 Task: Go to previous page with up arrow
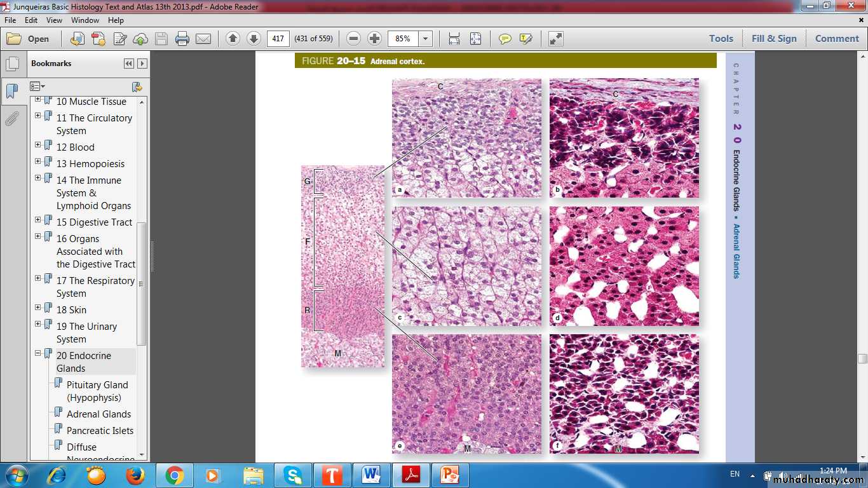pos(233,39)
